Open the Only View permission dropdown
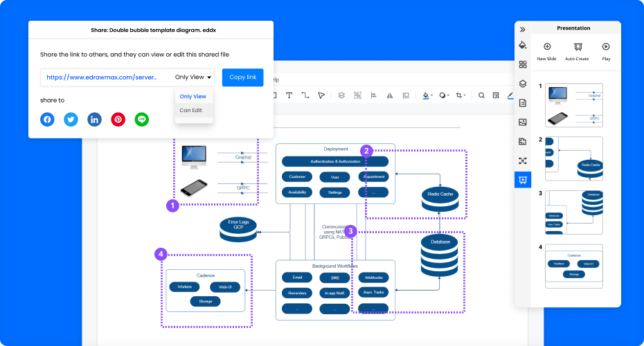Screen dimensions: 644x346 194,78
